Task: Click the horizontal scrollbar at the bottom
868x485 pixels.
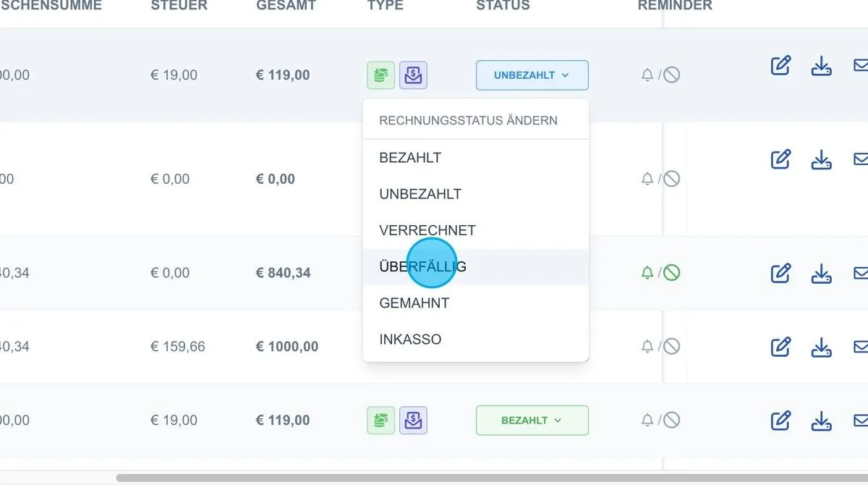Action: click(492, 478)
